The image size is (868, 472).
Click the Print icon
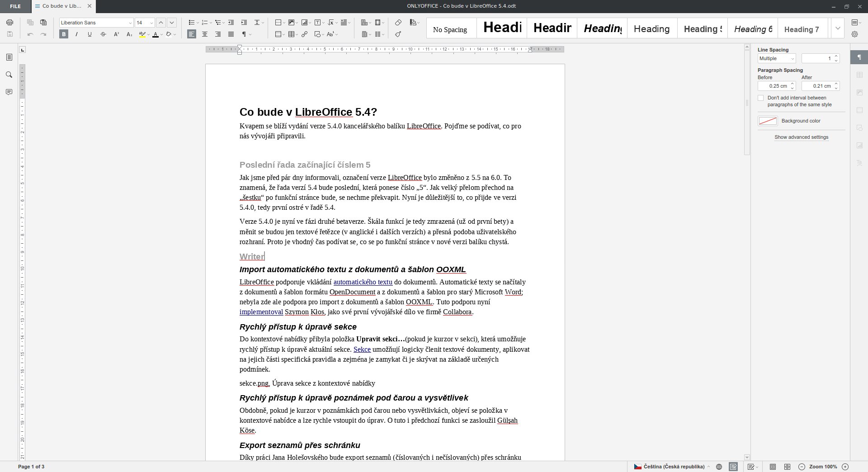point(9,23)
